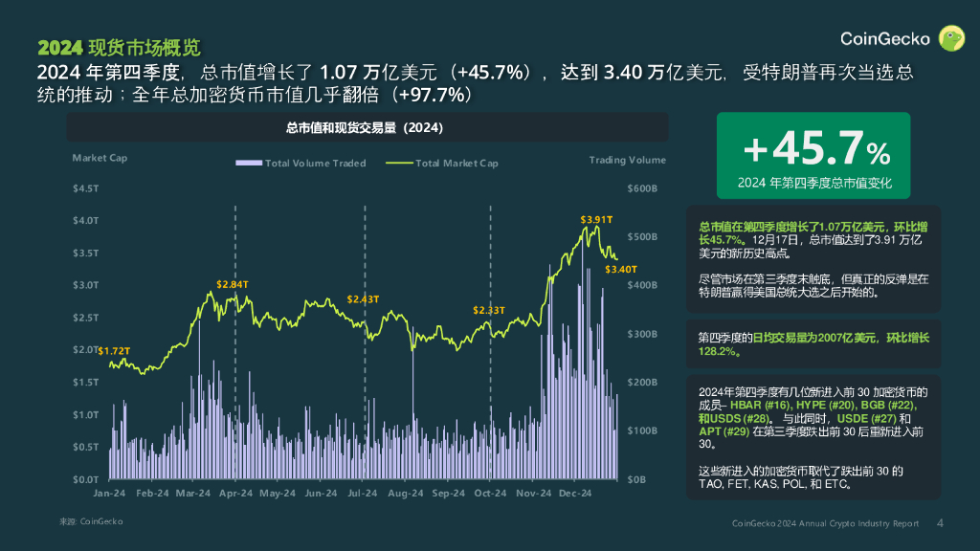Click the $0.0T market cap axis tick
The width and height of the screenshot is (980, 551).
85,480
